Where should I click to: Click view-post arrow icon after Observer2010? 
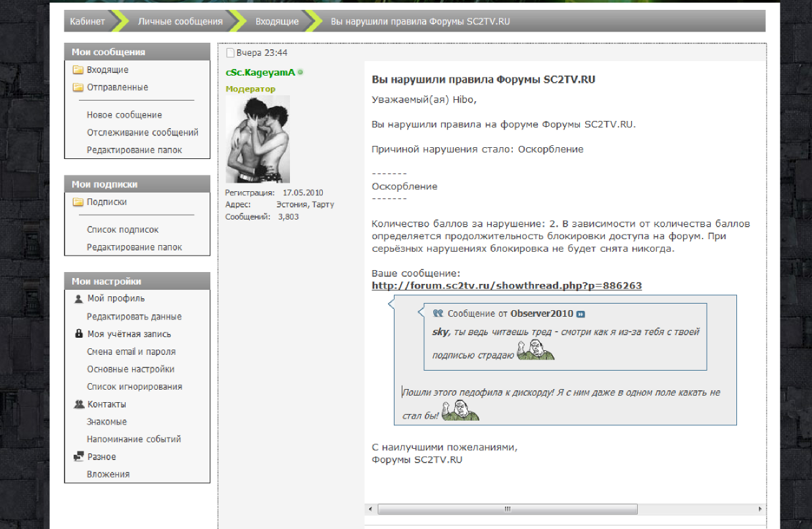(581, 314)
